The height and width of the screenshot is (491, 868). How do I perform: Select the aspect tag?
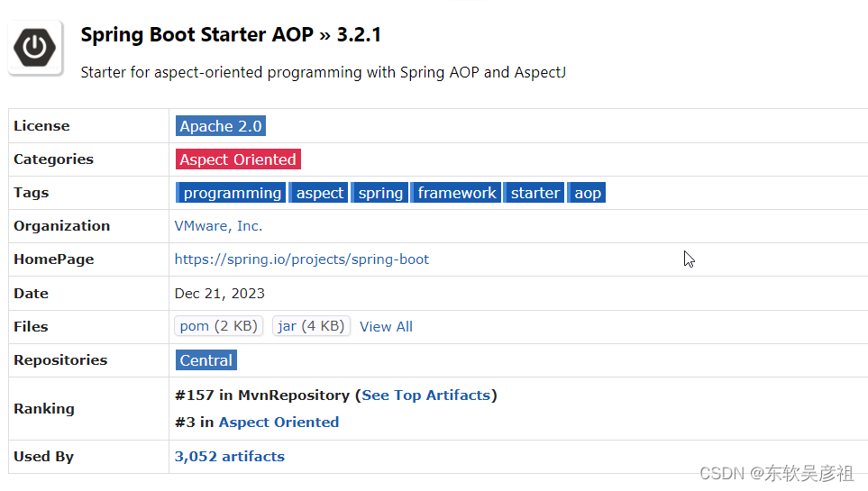click(319, 193)
